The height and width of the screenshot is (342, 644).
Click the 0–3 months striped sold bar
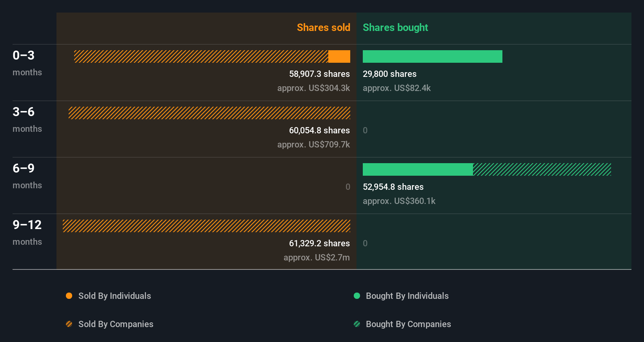201,56
